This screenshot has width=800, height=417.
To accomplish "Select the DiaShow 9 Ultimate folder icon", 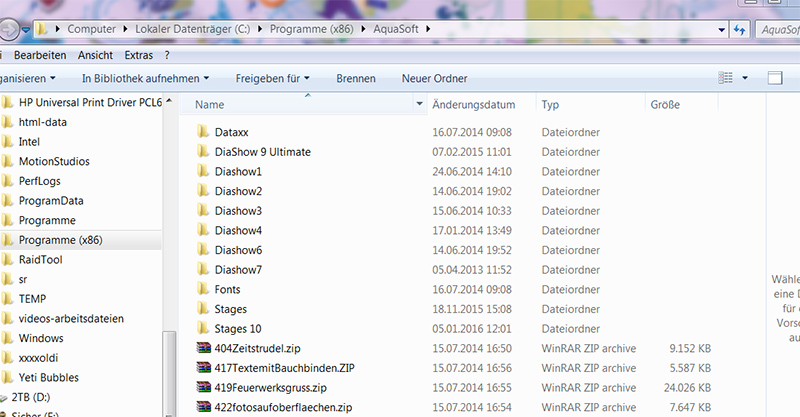I will tap(203, 151).
